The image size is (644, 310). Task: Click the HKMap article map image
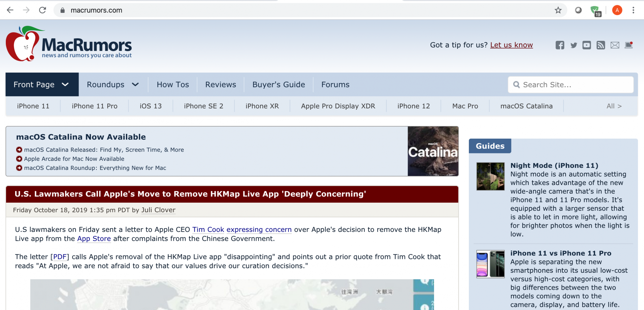pyautogui.click(x=232, y=295)
